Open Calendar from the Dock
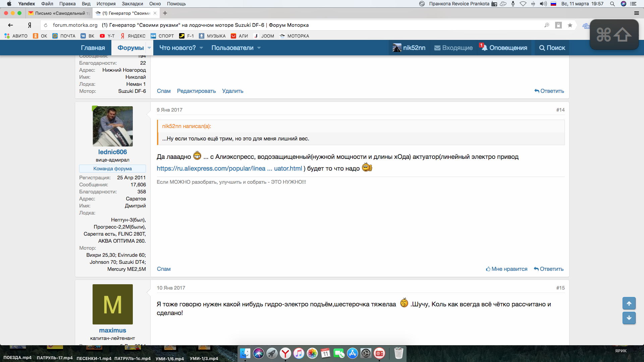This screenshot has width=644, height=362. tap(326, 353)
